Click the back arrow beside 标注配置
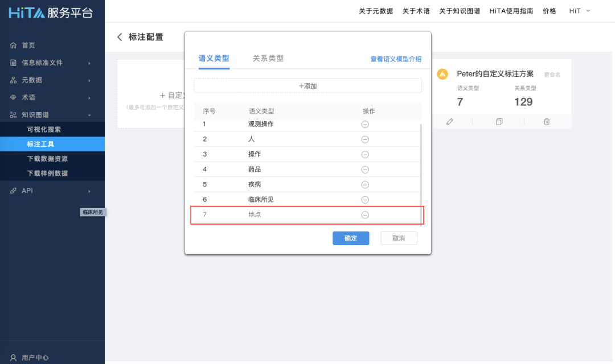Screen dimensions: 615x364 coord(120,37)
